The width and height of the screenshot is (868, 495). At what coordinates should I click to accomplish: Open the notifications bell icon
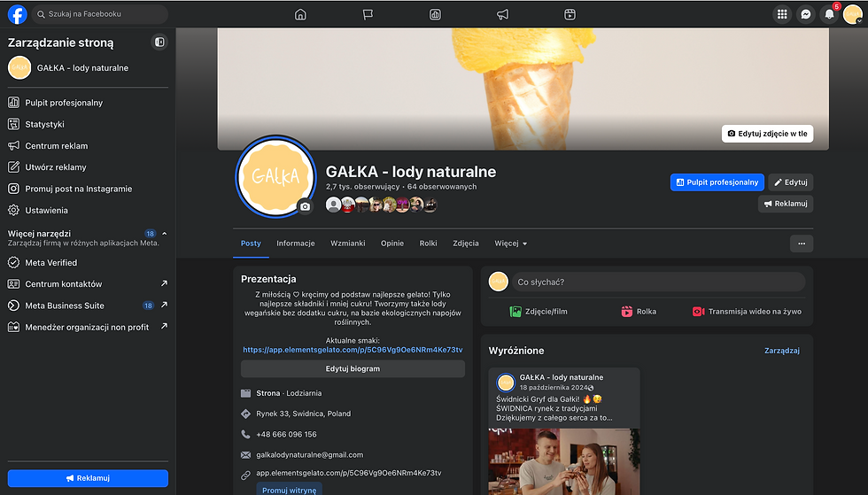[829, 14]
